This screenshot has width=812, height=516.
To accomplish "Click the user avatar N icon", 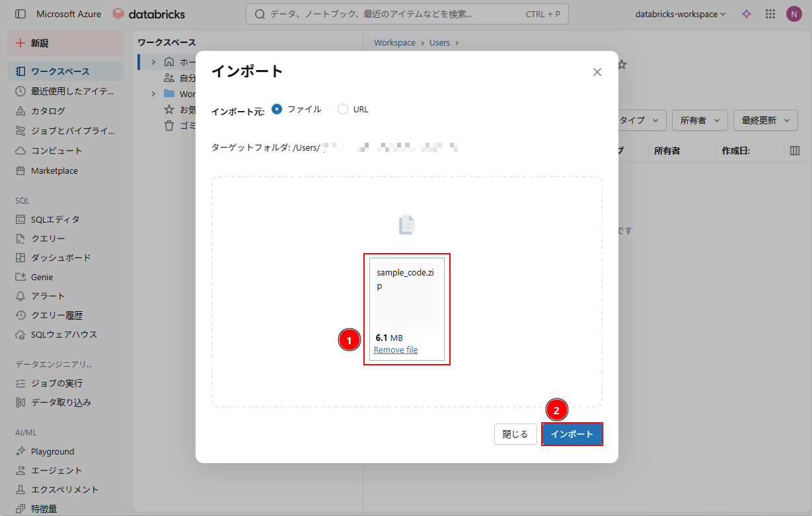I will 794,14.
